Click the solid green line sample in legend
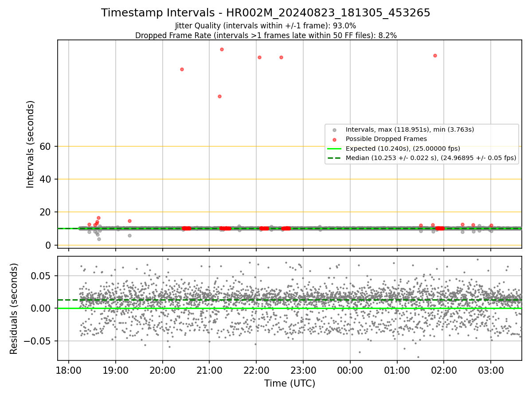Image resolution: width=532 pixels, height=399 pixels. pos(335,149)
